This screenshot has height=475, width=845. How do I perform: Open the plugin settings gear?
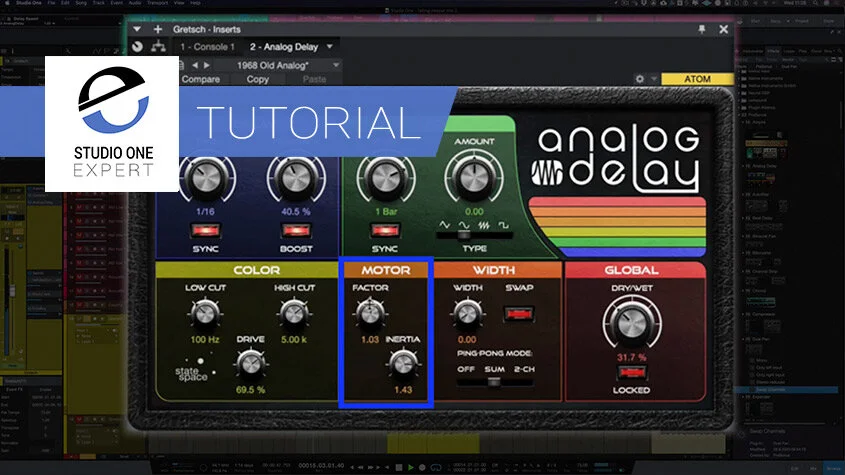[640, 79]
